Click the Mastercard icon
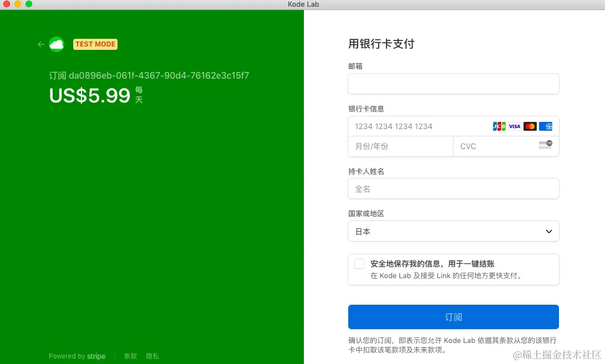The image size is (605, 364). 530,126
